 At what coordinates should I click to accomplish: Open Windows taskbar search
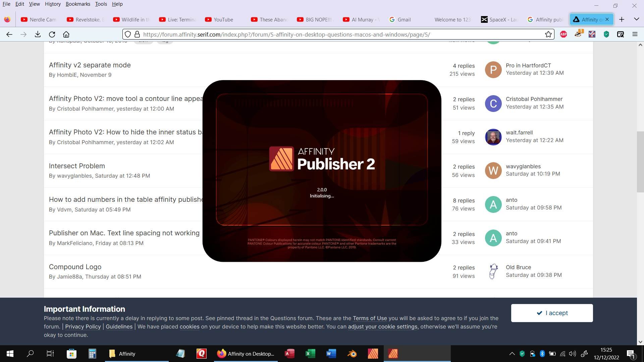pyautogui.click(x=30, y=354)
